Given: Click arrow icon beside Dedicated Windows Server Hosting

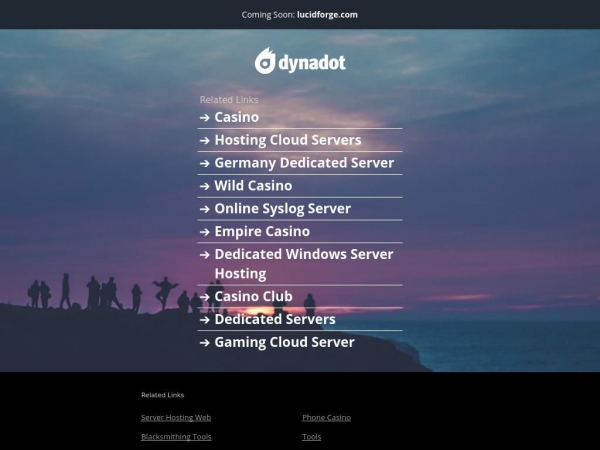Looking at the screenshot, I should (205, 254).
